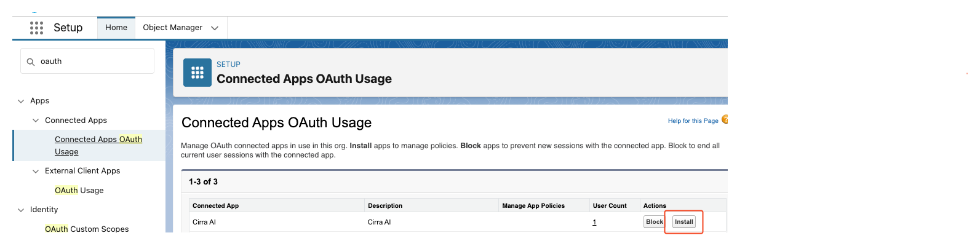Collapse the Apps section in sidebar
980x246 pixels.
pos(21,101)
